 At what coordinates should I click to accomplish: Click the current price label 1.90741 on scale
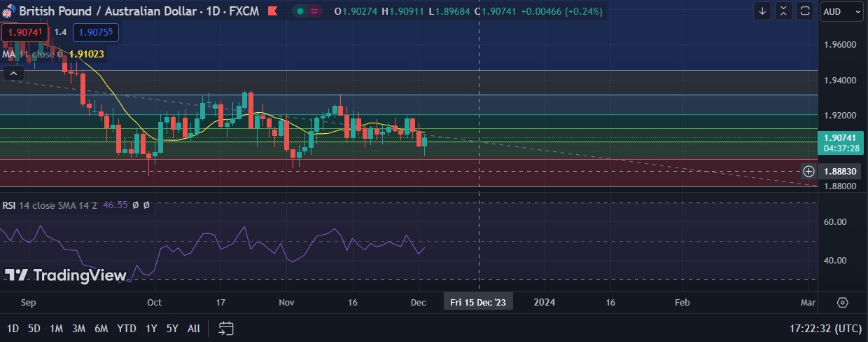point(842,143)
